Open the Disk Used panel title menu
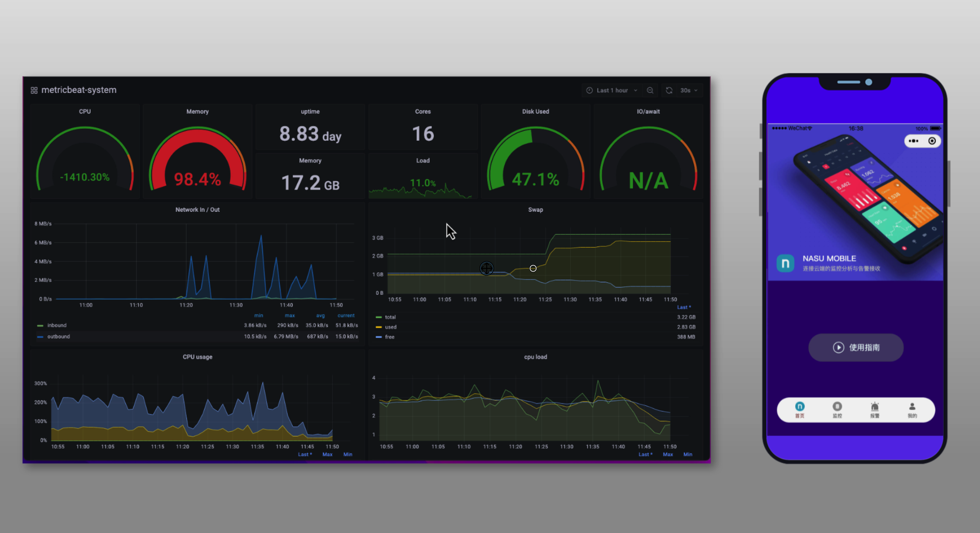Screen dimensions: 980x533 coord(535,111)
